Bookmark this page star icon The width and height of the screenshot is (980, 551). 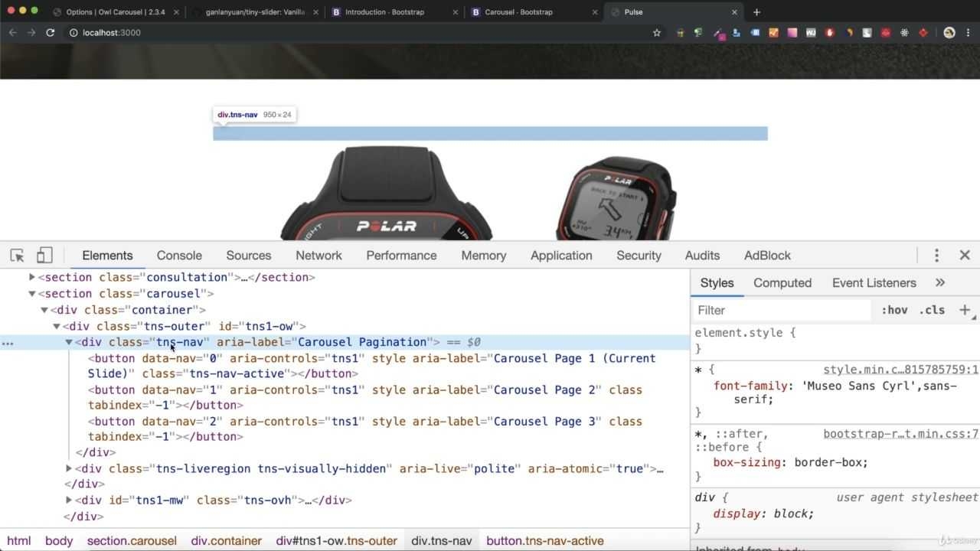point(656,33)
